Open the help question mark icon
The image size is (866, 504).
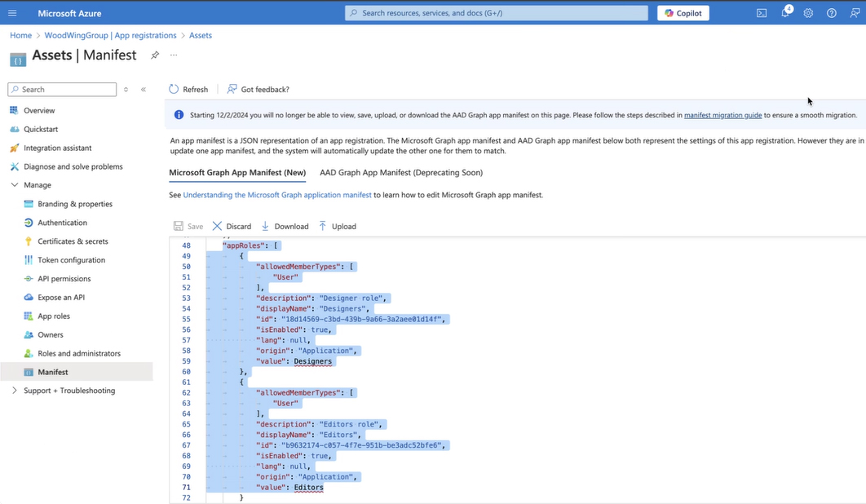pos(831,13)
